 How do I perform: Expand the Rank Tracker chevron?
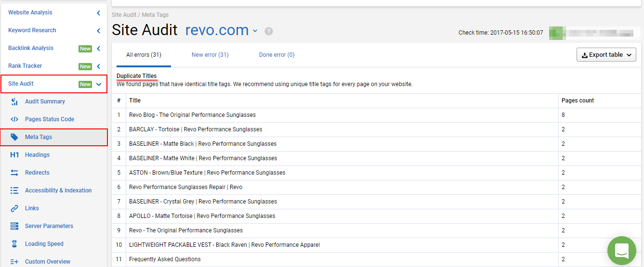[x=99, y=66]
